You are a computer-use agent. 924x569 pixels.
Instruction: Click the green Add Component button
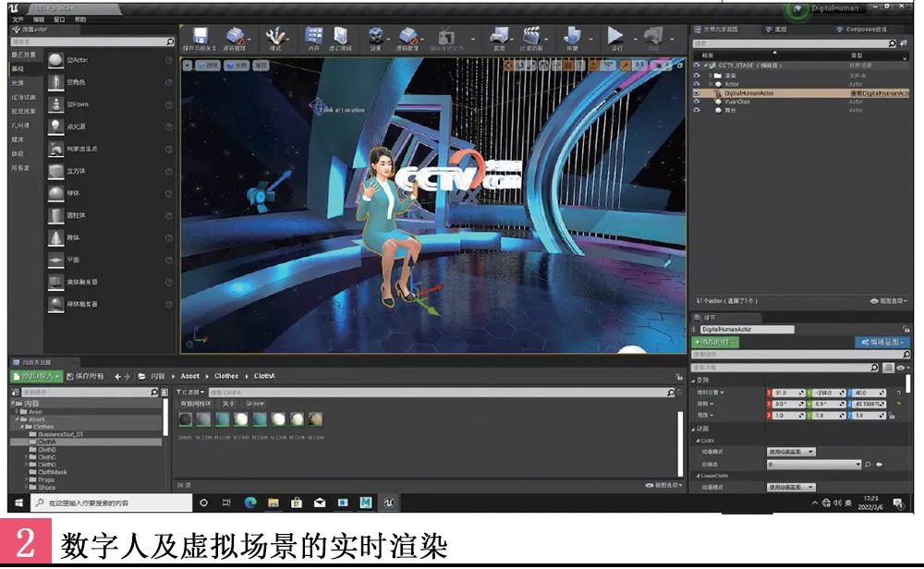(x=716, y=342)
